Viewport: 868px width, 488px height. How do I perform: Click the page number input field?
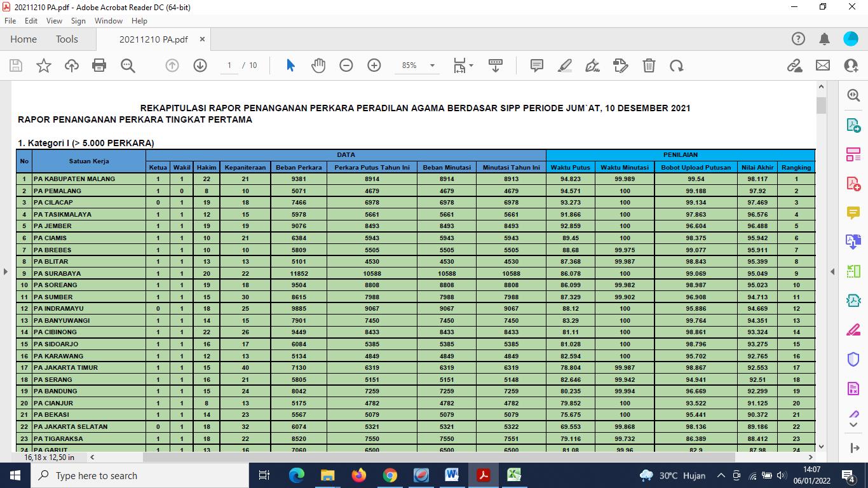[229, 65]
